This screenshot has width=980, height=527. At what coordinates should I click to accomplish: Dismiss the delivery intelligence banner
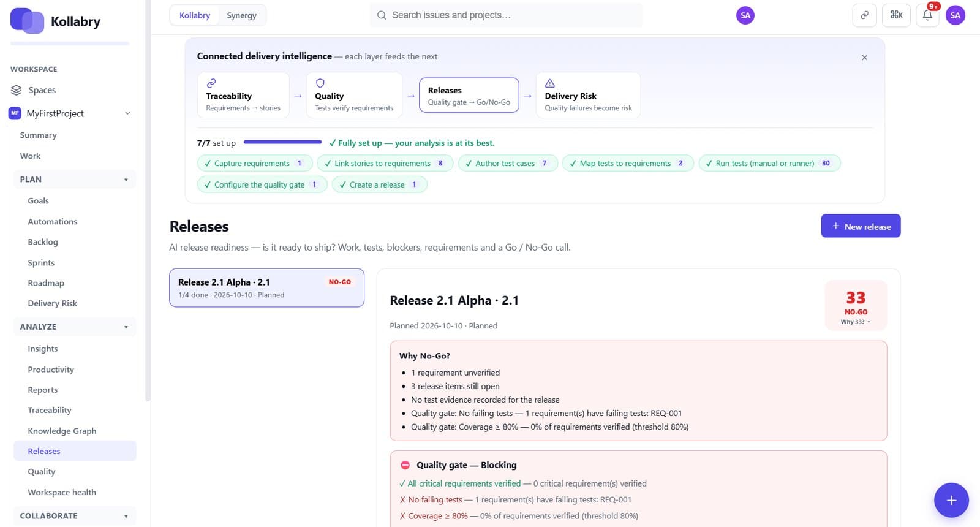[864, 58]
